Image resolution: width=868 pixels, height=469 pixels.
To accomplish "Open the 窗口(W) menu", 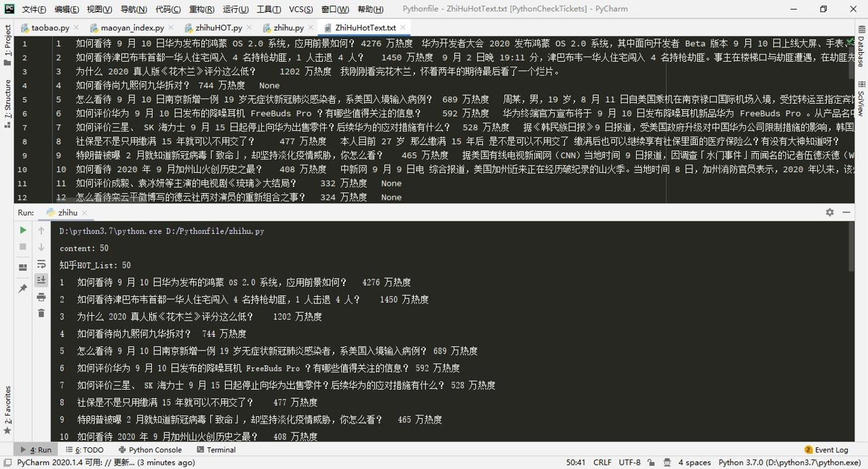I will click(x=335, y=9).
